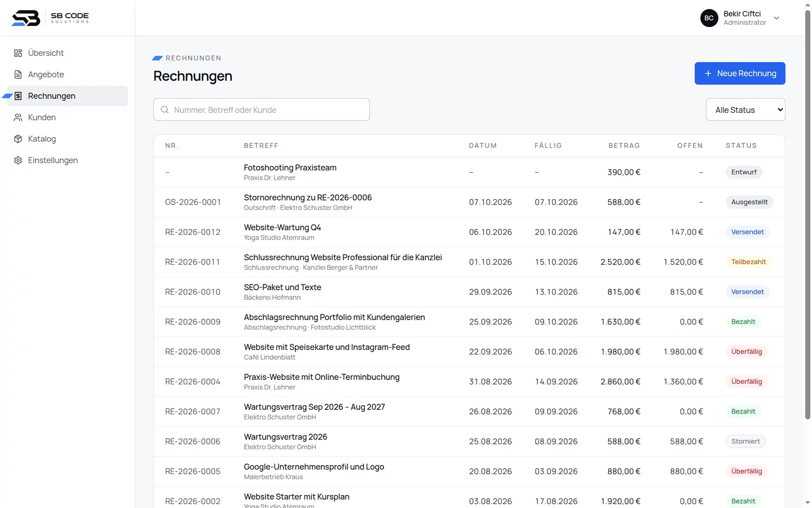Viewport: 812px width, 508px height.
Task: Create a new invoice with Neue Rechnung
Action: [740, 73]
